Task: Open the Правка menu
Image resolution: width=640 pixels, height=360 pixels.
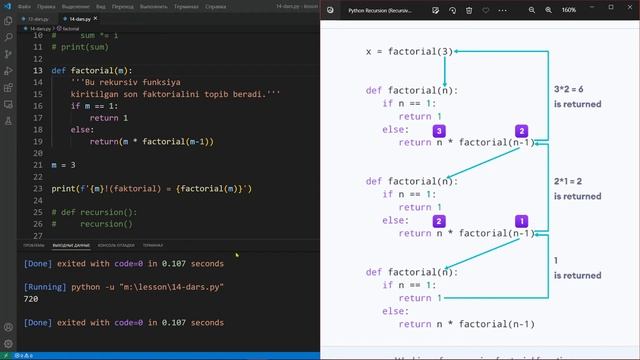Action: pos(46,7)
